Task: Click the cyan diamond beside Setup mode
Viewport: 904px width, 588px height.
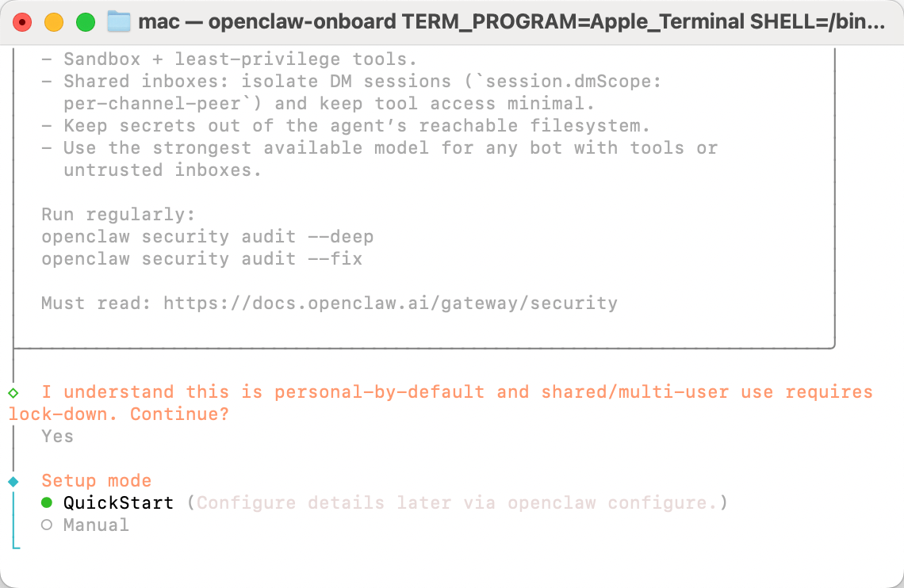Action: [x=13, y=481]
